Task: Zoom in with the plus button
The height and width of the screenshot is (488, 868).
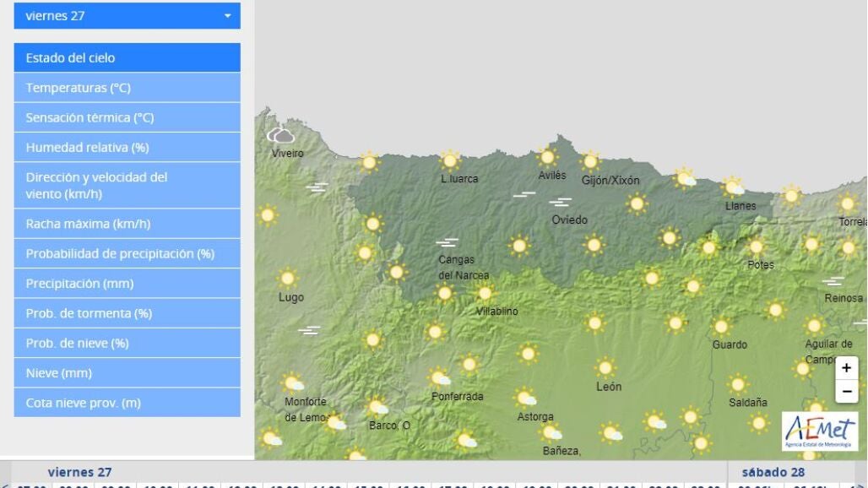Action: pyautogui.click(x=846, y=368)
